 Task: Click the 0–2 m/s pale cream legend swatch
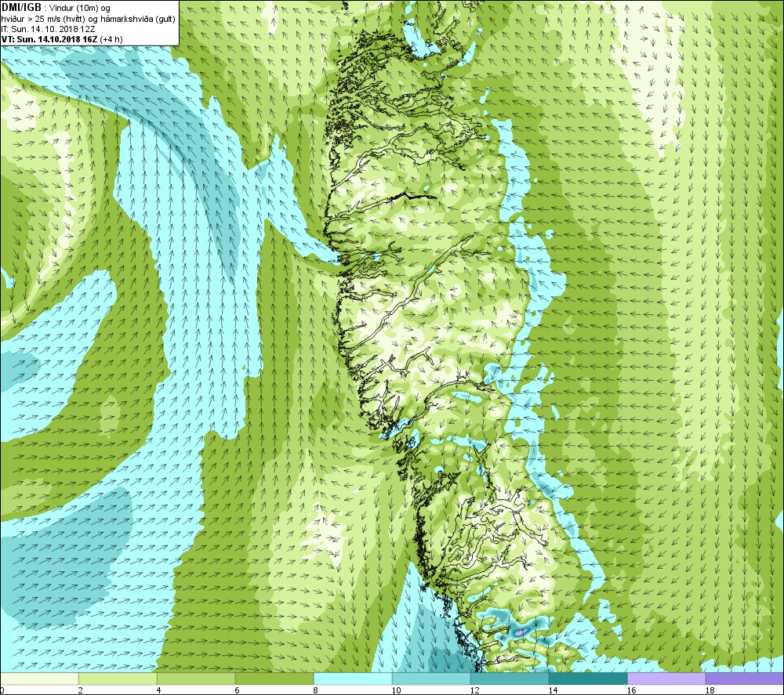click(x=39, y=679)
